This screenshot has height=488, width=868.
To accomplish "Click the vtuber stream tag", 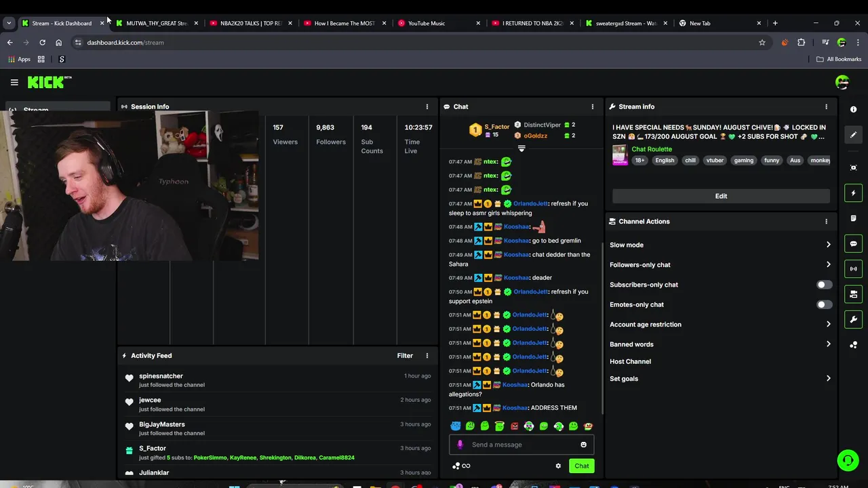I will [x=715, y=161].
